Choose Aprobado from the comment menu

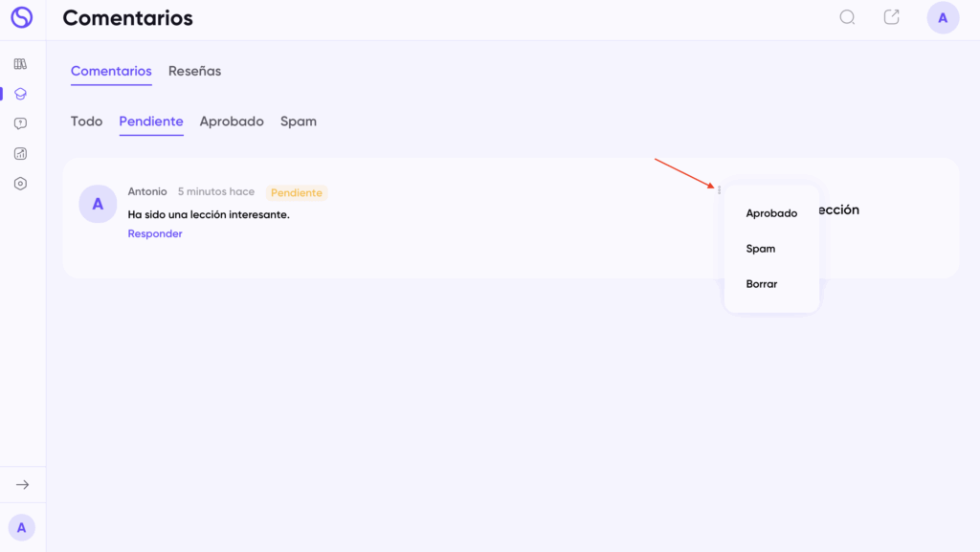pos(771,213)
